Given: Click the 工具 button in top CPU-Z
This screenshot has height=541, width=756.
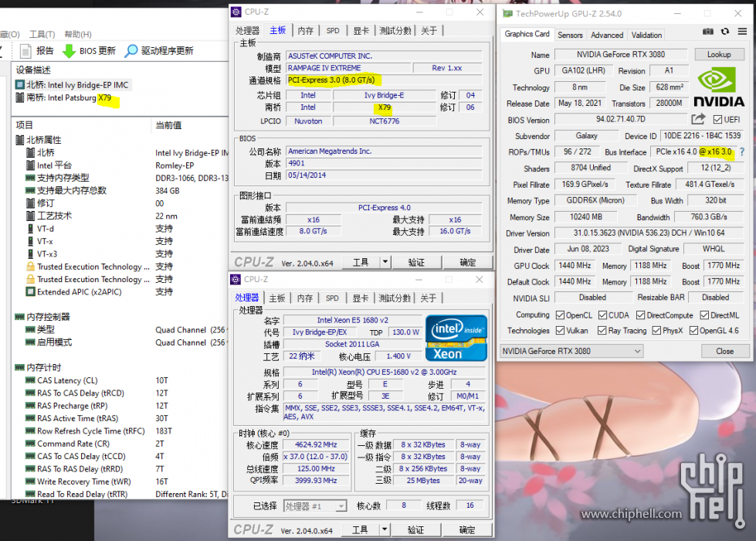Looking at the screenshot, I should [361, 262].
